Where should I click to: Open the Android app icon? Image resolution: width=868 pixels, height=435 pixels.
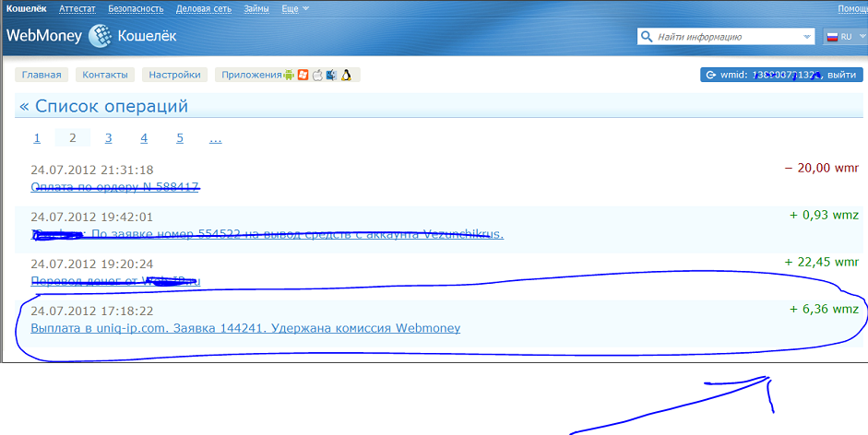point(289,75)
